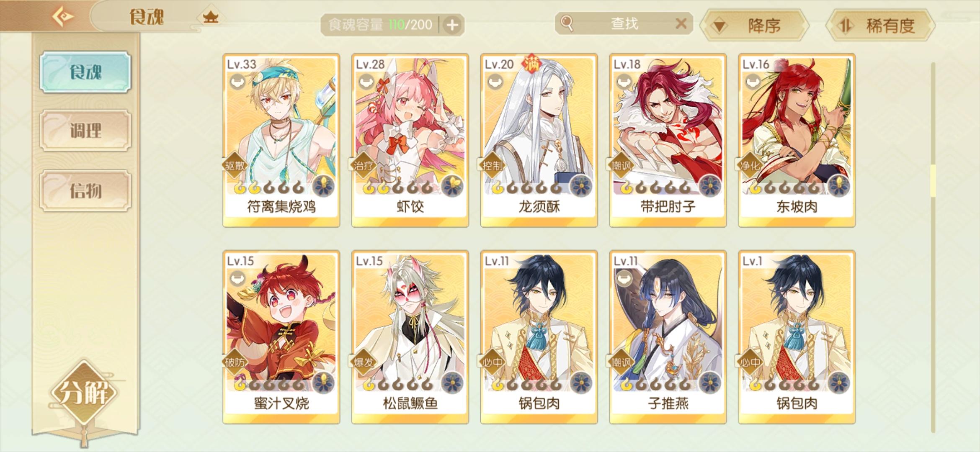Tap the flower badge on 符离集烧鸡 card

(324, 186)
